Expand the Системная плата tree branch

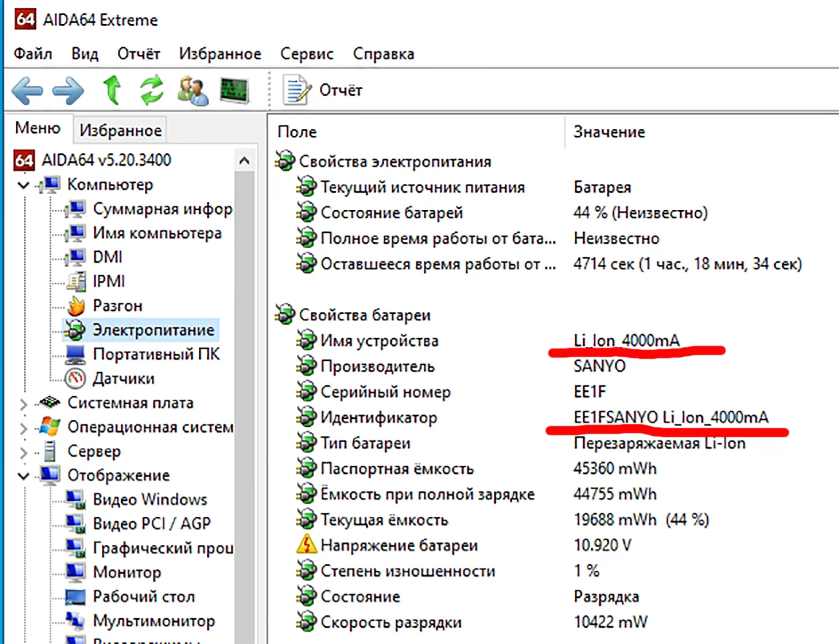click(23, 403)
